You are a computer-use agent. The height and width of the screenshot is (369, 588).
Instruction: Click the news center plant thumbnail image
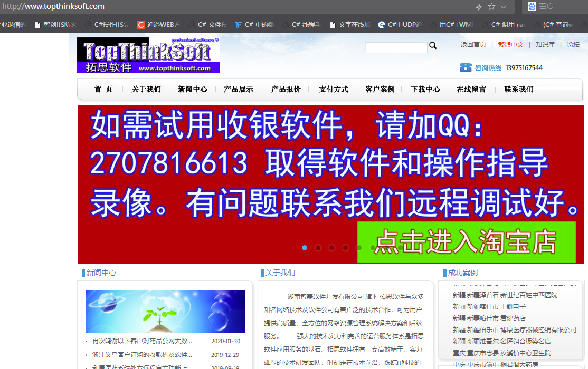pyautogui.click(x=165, y=312)
